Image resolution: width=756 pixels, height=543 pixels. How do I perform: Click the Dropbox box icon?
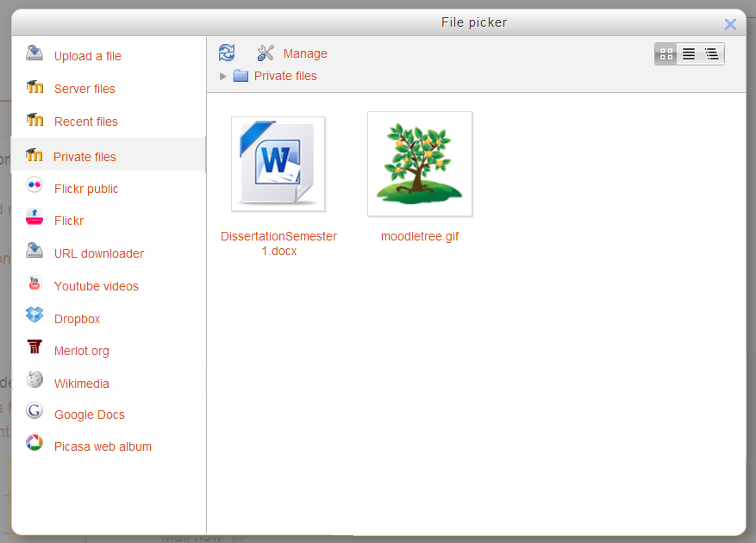[34, 318]
